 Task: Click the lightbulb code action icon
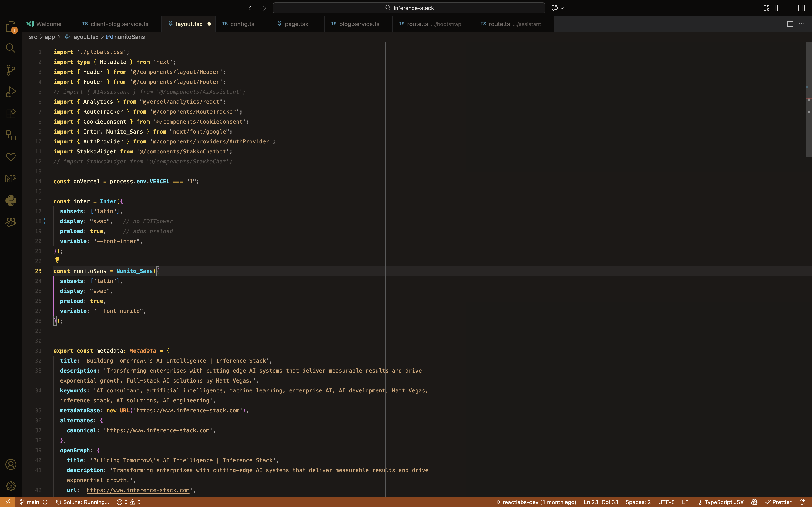[57, 260]
